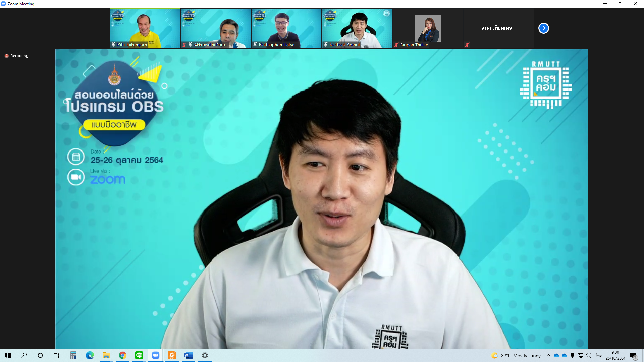This screenshot has height=362, width=644.
Task: Click the muted mic icon on สกล tile
Action: pyautogui.click(x=467, y=45)
